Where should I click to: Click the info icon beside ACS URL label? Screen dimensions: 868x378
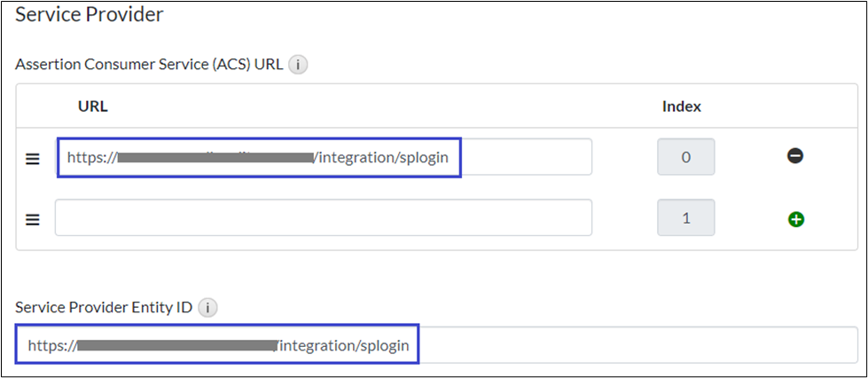click(x=299, y=65)
